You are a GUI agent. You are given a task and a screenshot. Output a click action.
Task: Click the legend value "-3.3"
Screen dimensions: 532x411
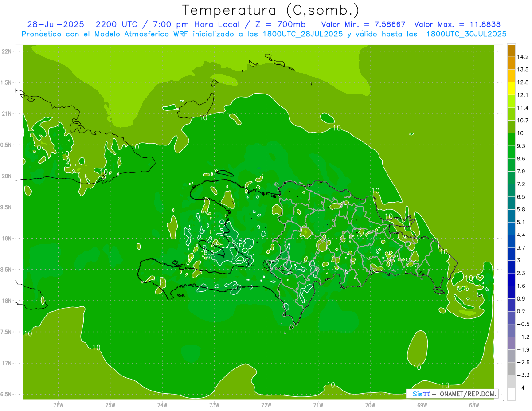click(523, 375)
